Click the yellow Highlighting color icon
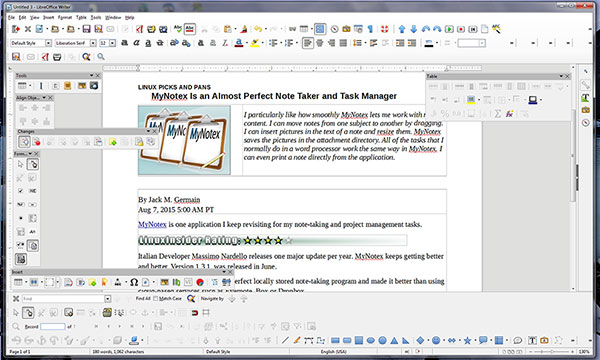This screenshot has height=360, width=600. point(254,43)
